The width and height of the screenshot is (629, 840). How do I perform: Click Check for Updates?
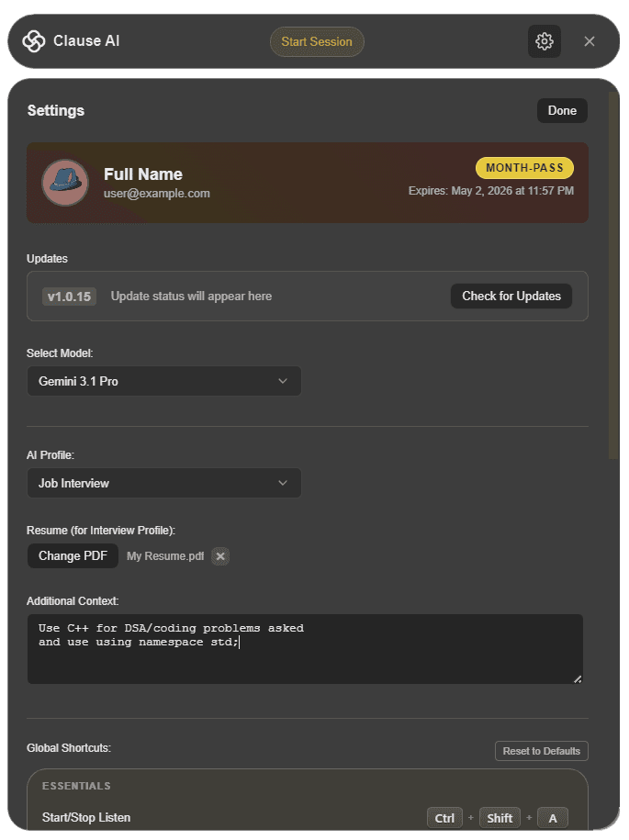tap(511, 296)
